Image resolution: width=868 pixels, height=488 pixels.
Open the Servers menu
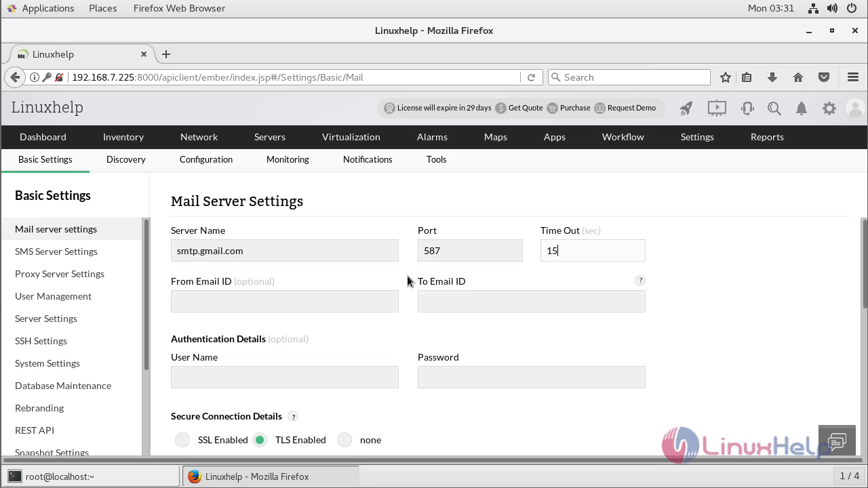point(270,137)
